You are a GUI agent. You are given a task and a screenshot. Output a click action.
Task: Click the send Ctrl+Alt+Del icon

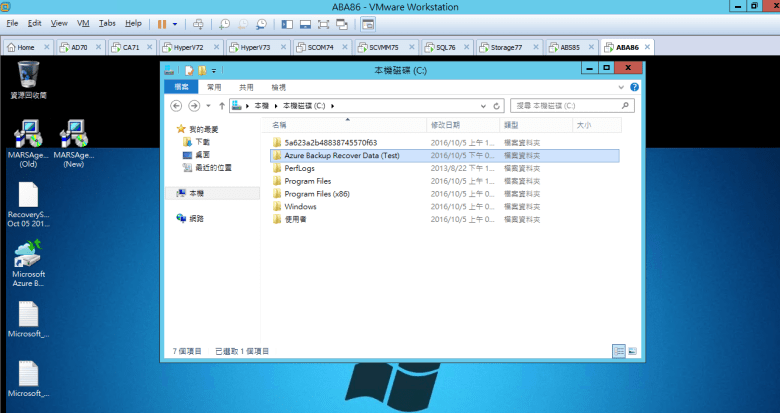[198, 22]
